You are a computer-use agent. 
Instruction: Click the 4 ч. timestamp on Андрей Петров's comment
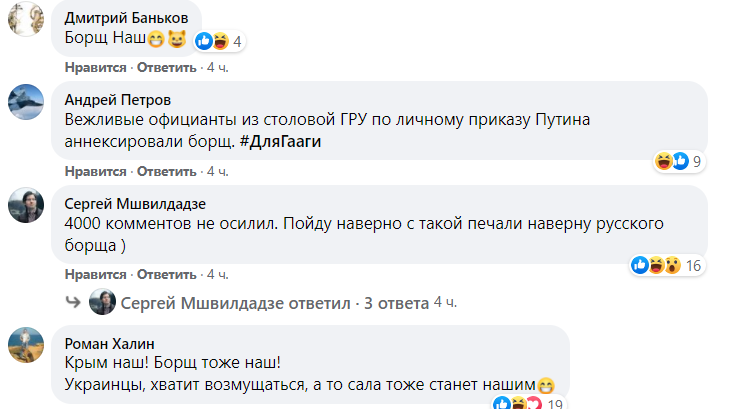point(218,171)
